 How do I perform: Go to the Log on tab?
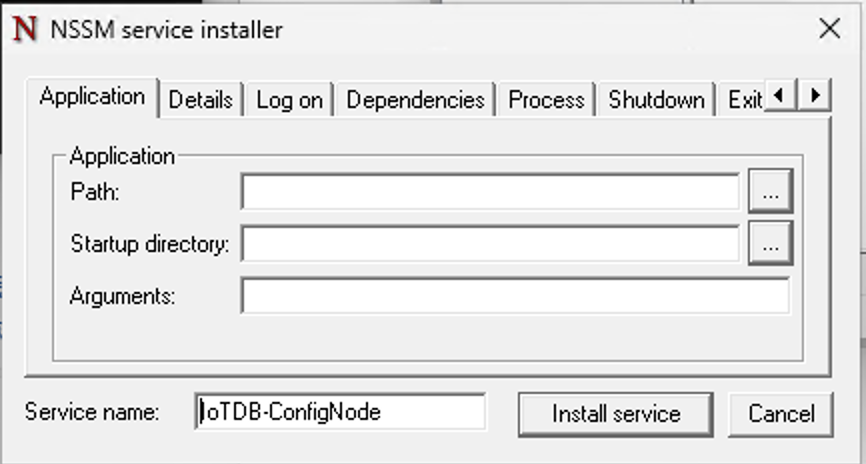pyautogui.click(x=289, y=100)
